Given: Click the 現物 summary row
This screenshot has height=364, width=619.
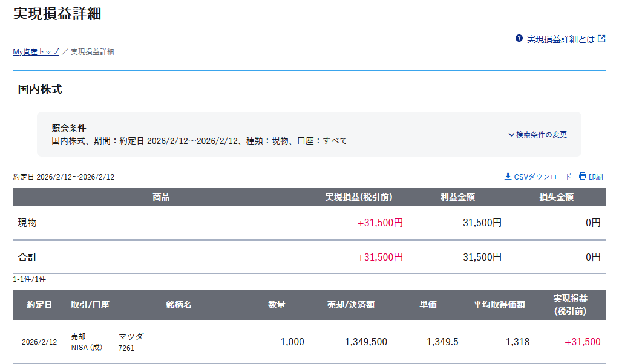Looking at the screenshot, I should 27,223.
